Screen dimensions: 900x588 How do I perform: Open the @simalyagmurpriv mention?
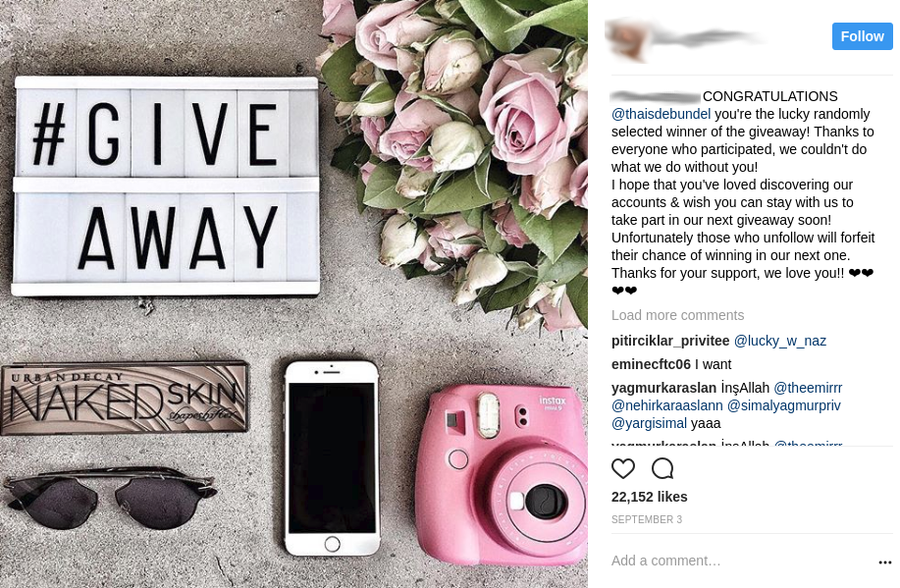tap(783, 406)
